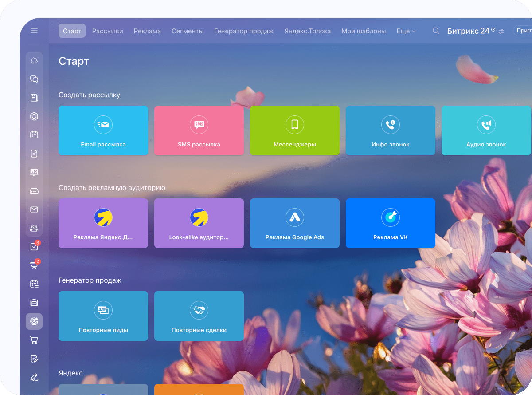Open tasks icon with badge 3
This screenshot has width=532, height=395.
click(34, 247)
